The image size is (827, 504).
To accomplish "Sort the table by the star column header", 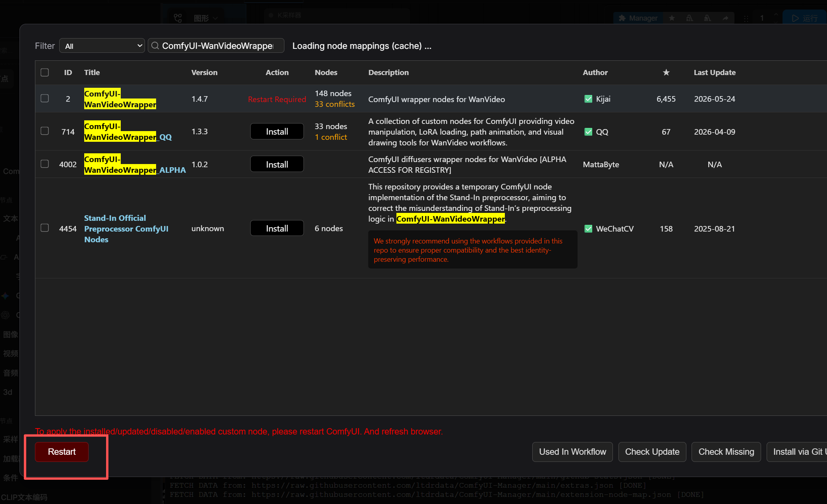I will click(666, 72).
